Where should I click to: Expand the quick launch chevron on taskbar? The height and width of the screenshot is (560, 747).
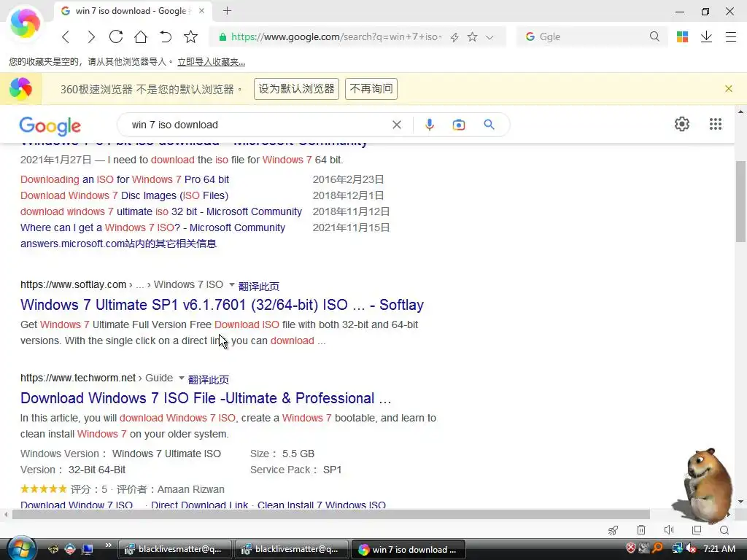click(x=108, y=545)
